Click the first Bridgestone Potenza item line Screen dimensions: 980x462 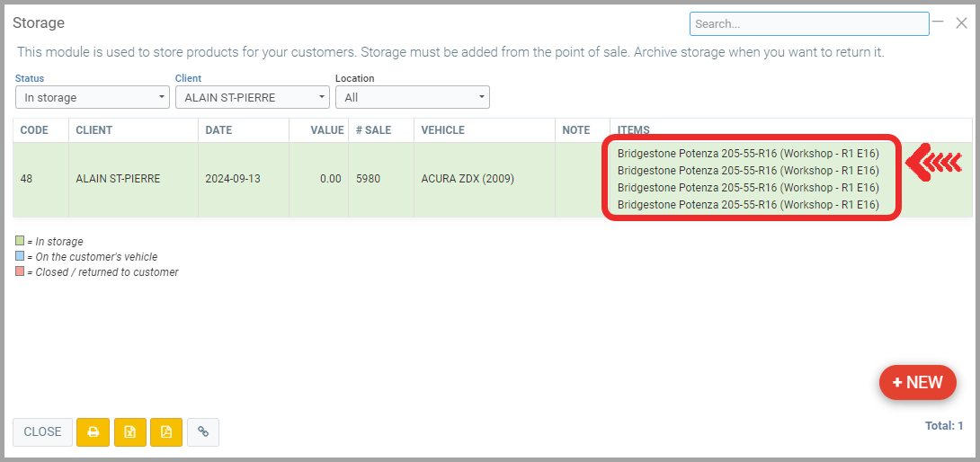(x=747, y=153)
